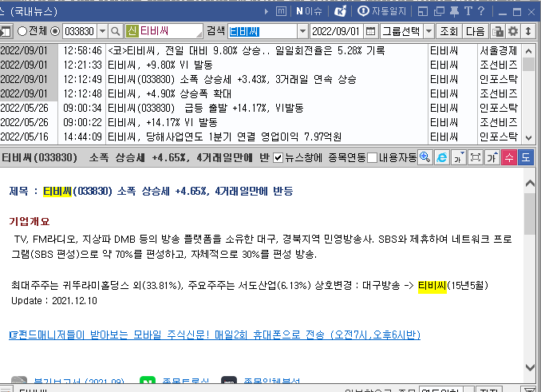
Task: Open settings gear icon in toolbar
Action: coord(513,31)
